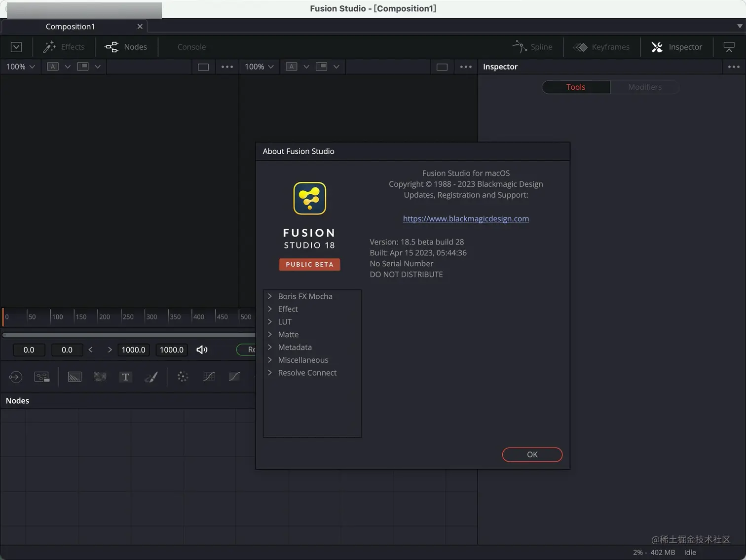Open channel dropdown arrow beside left viewer A button
The image size is (746, 560).
click(x=68, y=67)
